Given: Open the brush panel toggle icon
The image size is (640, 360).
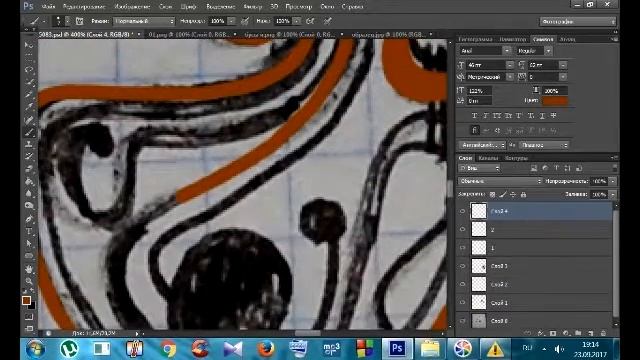Looking at the screenshot, I should tap(80, 21).
